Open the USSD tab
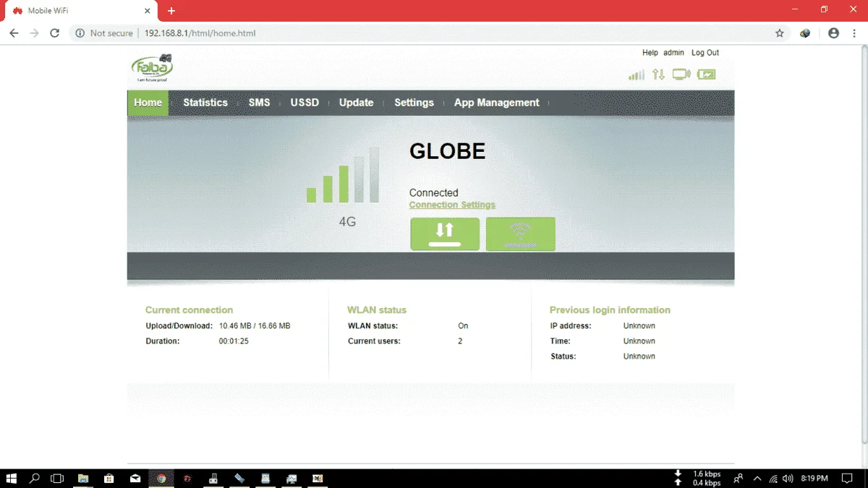Image resolution: width=868 pixels, height=488 pixels. tap(305, 103)
